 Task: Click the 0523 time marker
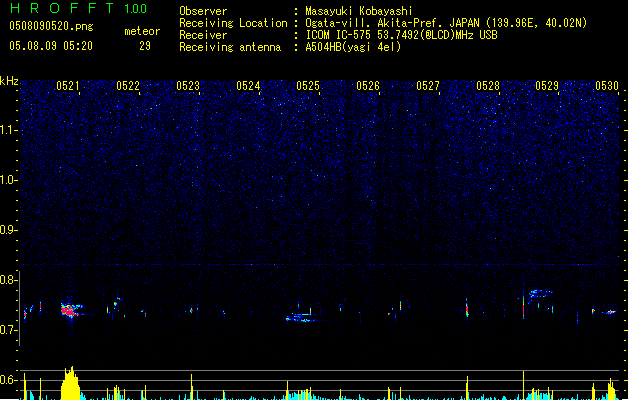[x=187, y=86]
